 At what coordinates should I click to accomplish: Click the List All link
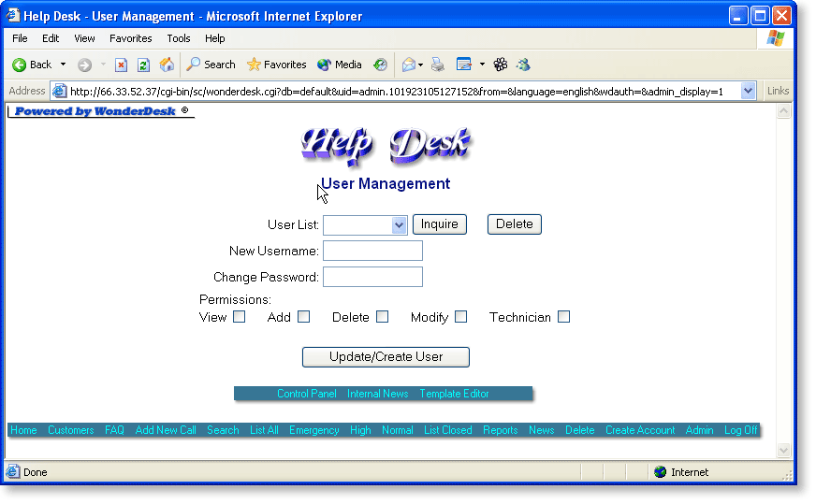pyautogui.click(x=264, y=430)
